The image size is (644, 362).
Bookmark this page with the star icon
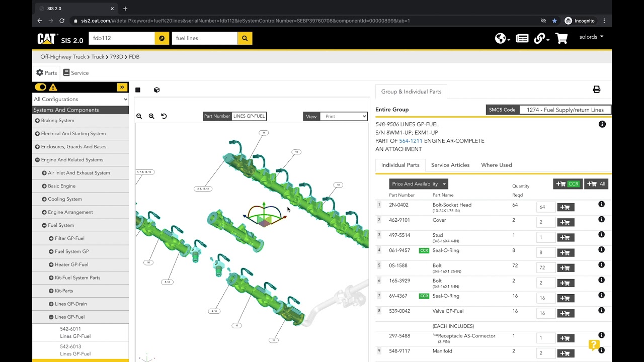click(554, 21)
